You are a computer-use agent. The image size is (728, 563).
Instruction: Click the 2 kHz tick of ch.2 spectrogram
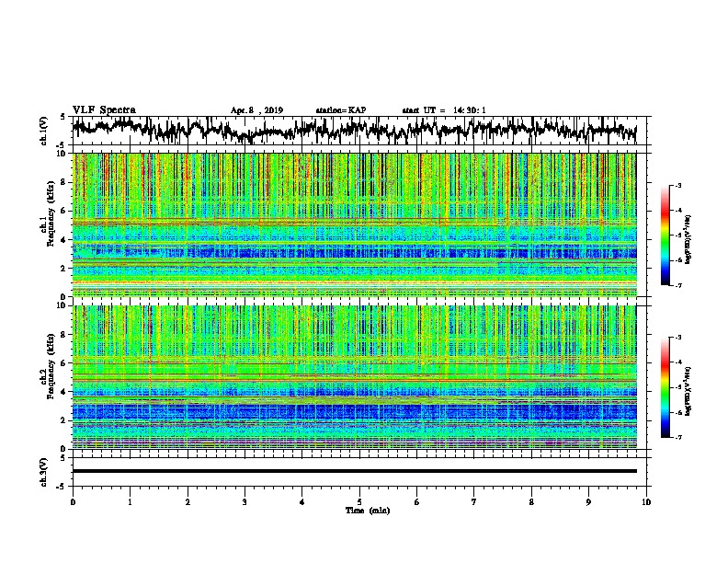pos(63,420)
